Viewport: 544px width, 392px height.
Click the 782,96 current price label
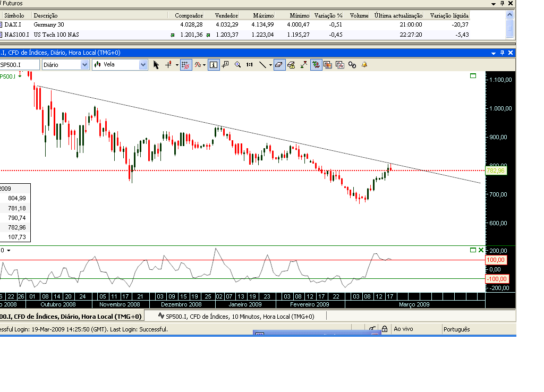(496, 171)
